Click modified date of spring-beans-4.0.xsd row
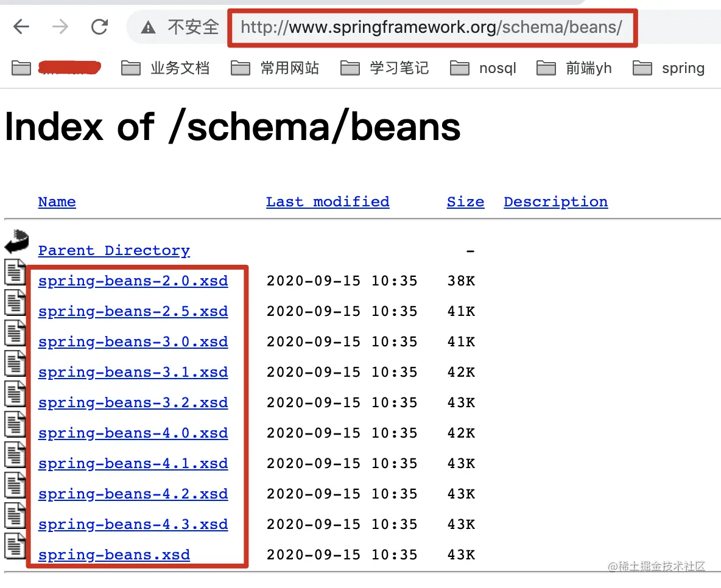This screenshot has height=588, width=721. tap(342, 433)
